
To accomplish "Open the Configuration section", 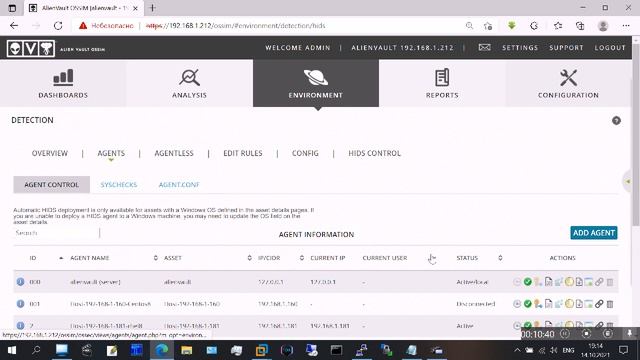I will click(x=568, y=83).
